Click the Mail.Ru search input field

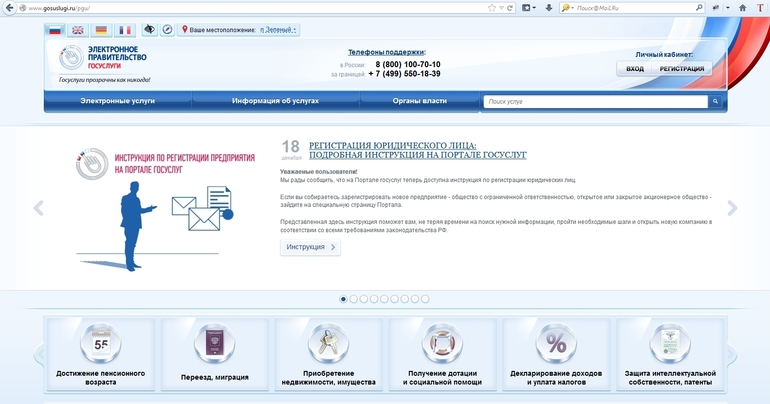pyautogui.click(x=634, y=8)
